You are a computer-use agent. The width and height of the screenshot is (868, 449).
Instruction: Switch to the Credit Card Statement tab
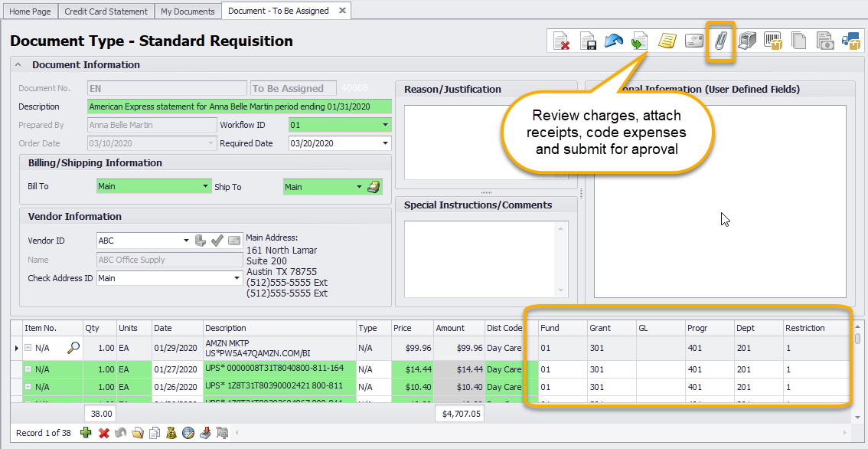(106, 11)
